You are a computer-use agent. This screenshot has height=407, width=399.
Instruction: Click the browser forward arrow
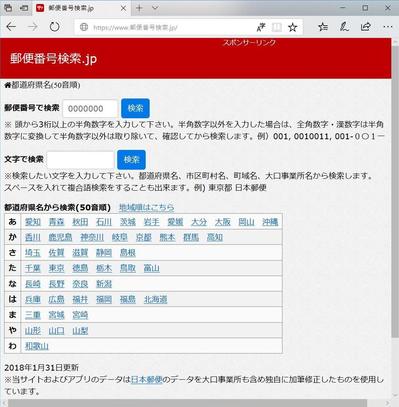[33, 27]
